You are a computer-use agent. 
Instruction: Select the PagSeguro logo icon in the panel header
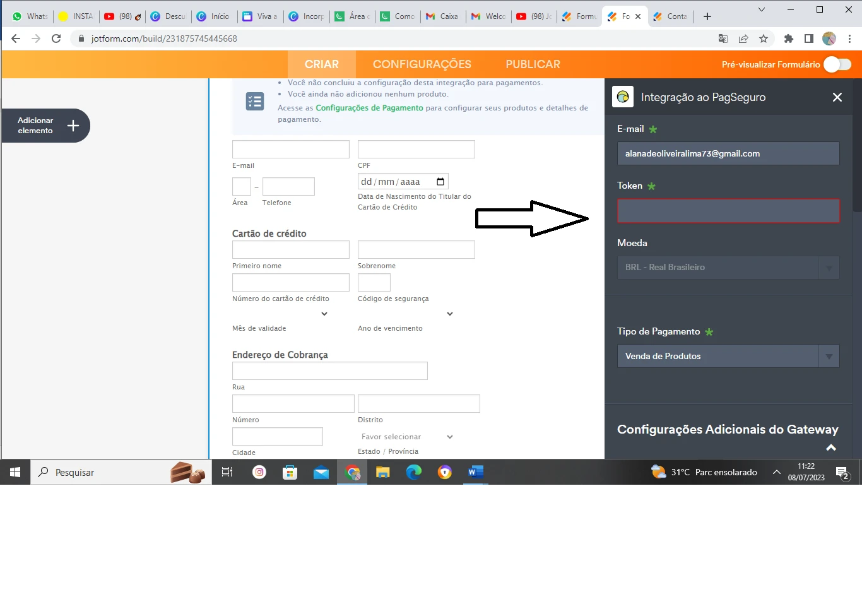click(x=623, y=97)
